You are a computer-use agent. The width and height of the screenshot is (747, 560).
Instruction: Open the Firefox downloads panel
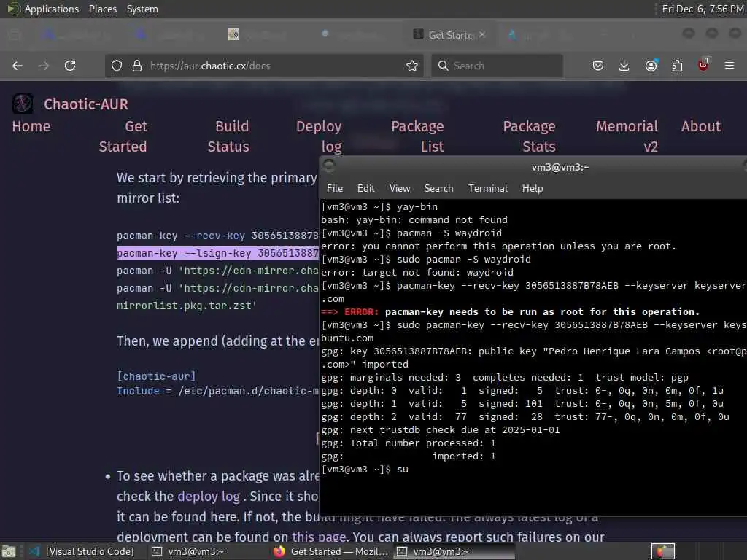point(624,66)
